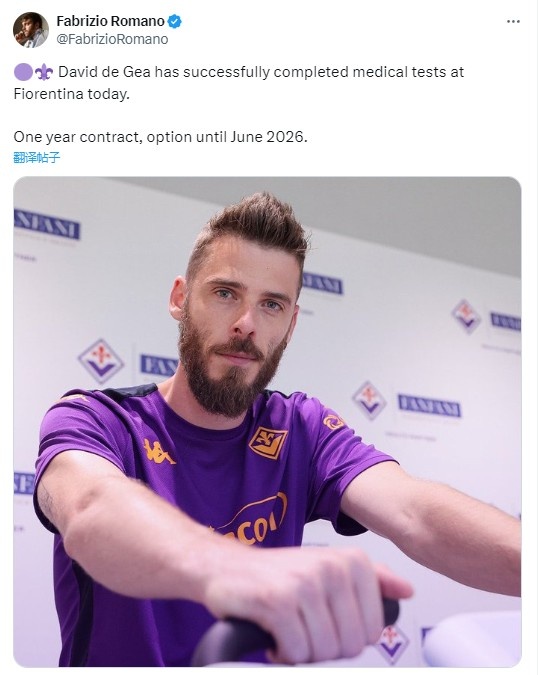Click the 'One year contract' sentence
Image resolution: width=538 pixels, height=675 pixels.
tap(161, 137)
